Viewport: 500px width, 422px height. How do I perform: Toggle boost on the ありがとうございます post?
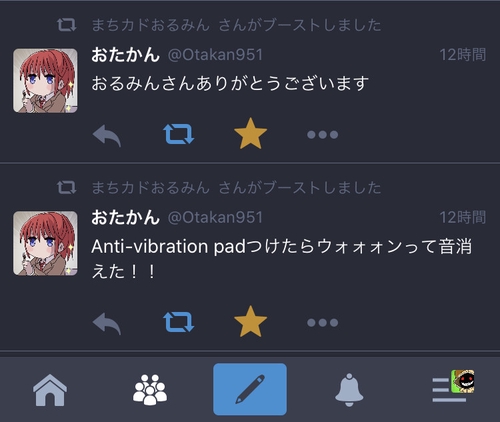coord(179,134)
